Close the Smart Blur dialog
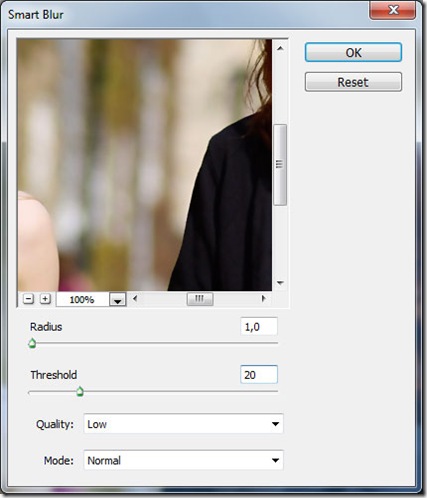This screenshot has width=427, height=498. click(x=393, y=10)
